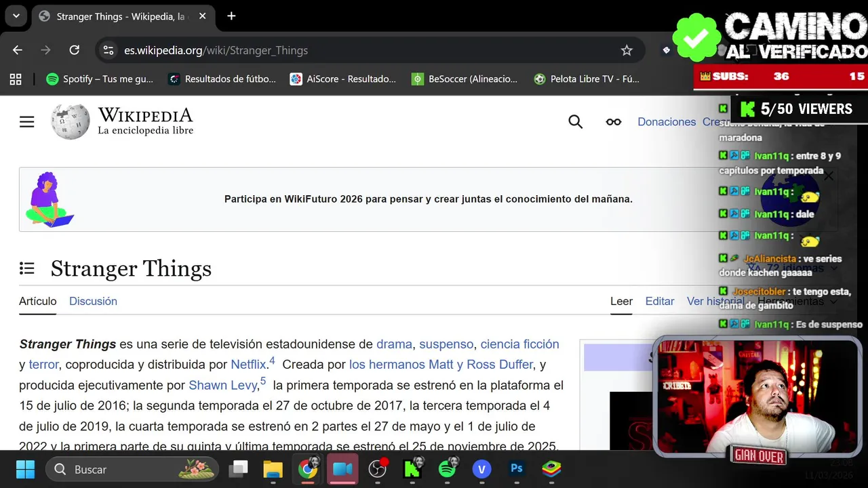
Task: Open the BeSoccer bookmark
Action: [465, 79]
